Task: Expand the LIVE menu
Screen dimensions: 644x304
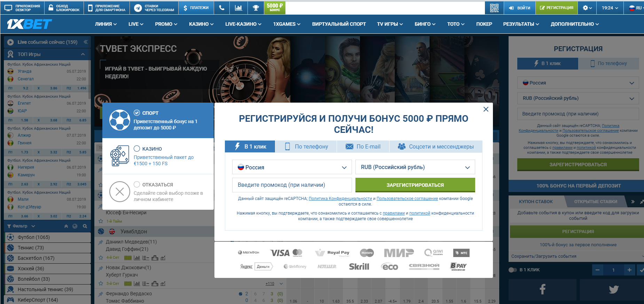Action: pyautogui.click(x=136, y=24)
